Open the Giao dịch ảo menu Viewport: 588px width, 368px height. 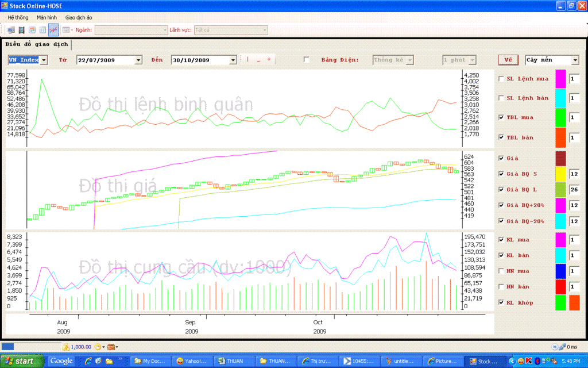(78, 17)
